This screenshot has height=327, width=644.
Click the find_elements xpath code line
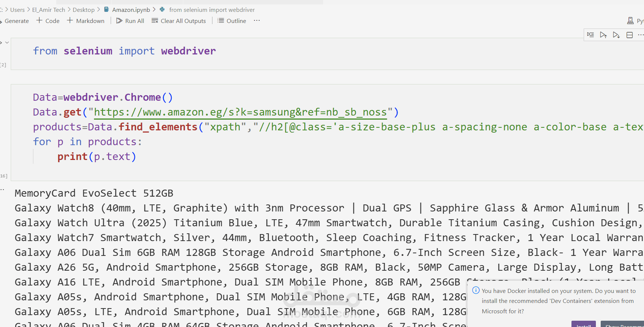click(338, 127)
